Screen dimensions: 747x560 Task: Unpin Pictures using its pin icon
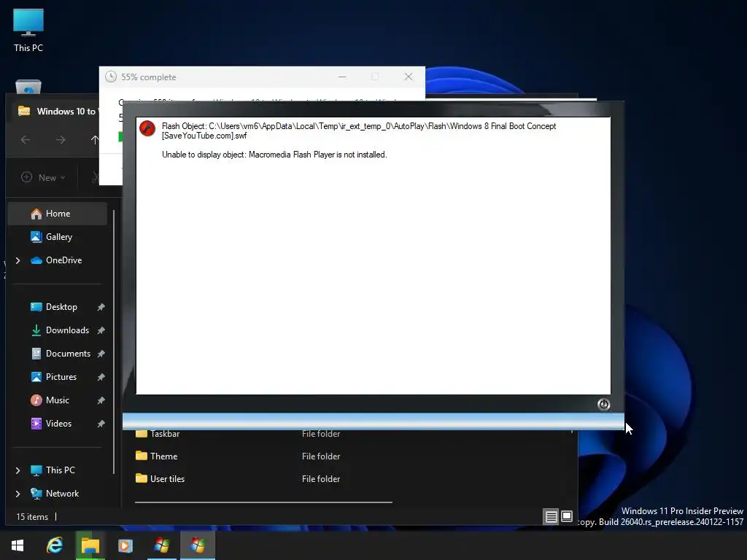pos(101,377)
